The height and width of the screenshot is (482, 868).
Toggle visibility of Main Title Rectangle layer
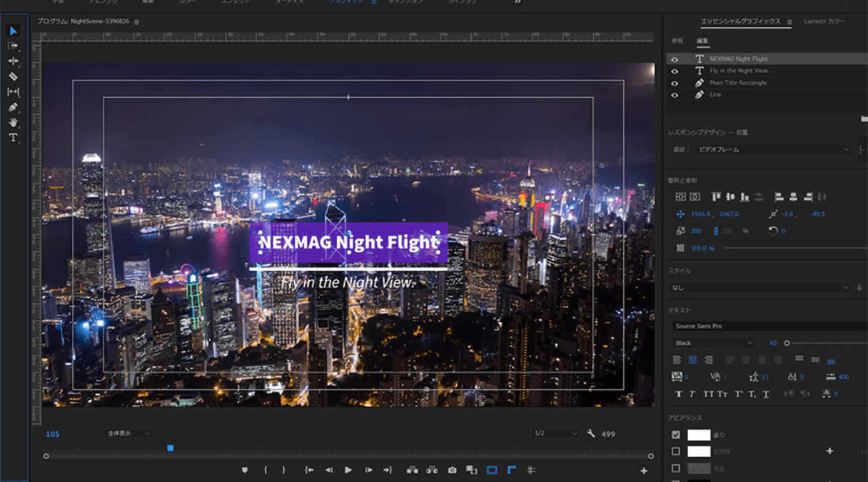click(x=675, y=83)
